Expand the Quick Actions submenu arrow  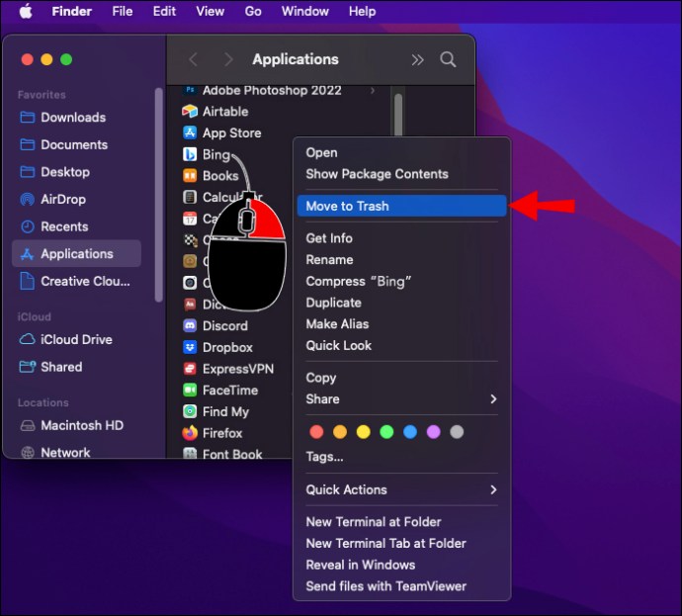493,489
